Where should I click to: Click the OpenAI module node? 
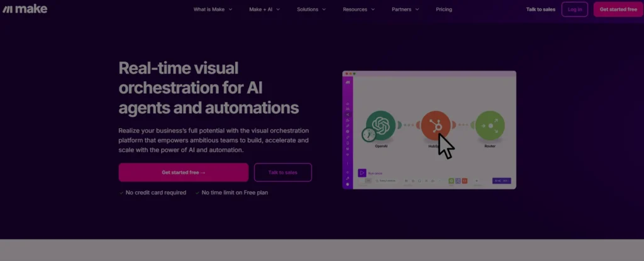tap(380, 126)
